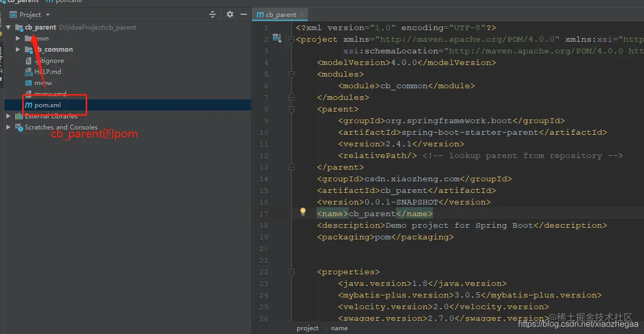Viewport: 644px width, 334px height.
Task: Click the description Demo project line
Action: [462, 225]
